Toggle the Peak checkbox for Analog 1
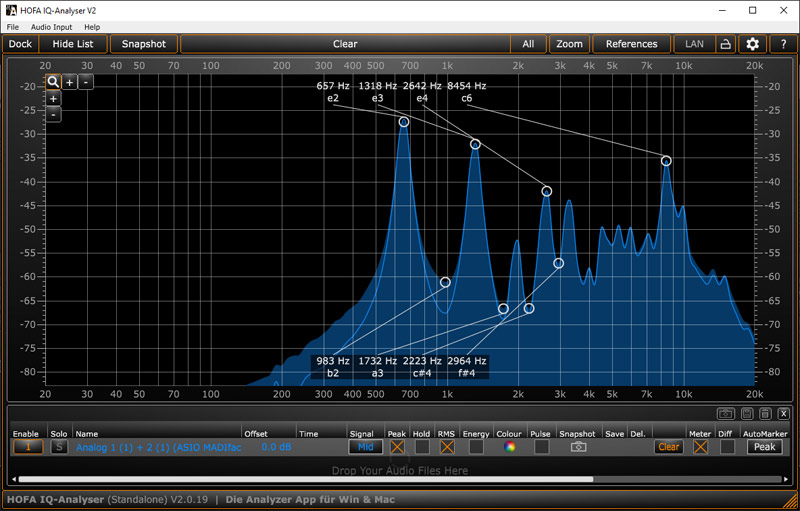Screen dimensions: 800x511 (x=398, y=447)
